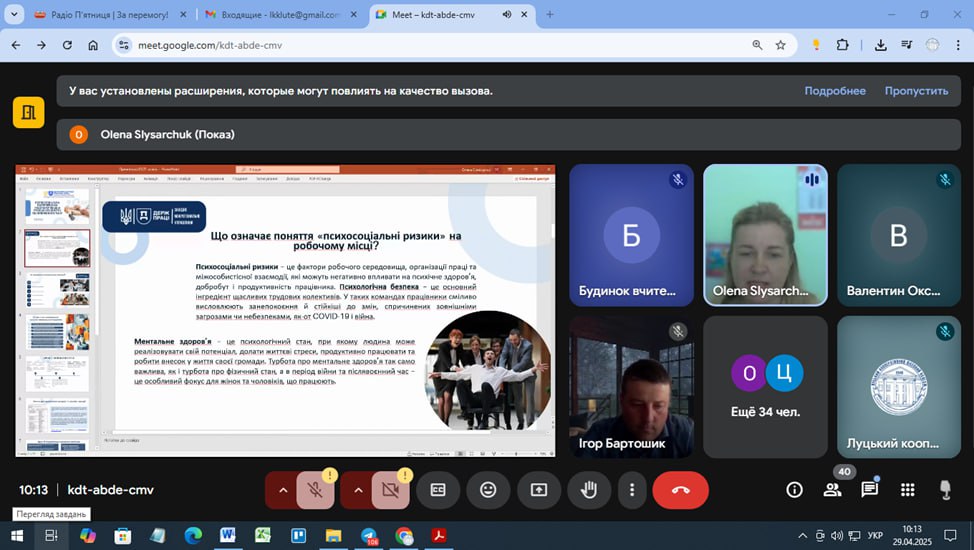Screen dimensions: 974x550
Task: Leave the call with red hang-up button
Action: click(680, 490)
